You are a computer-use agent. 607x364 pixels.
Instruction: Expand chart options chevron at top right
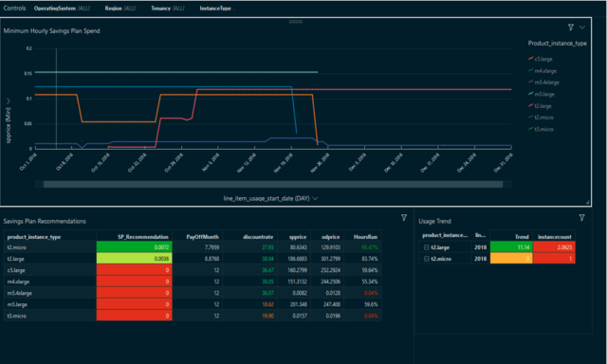coord(582,27)
